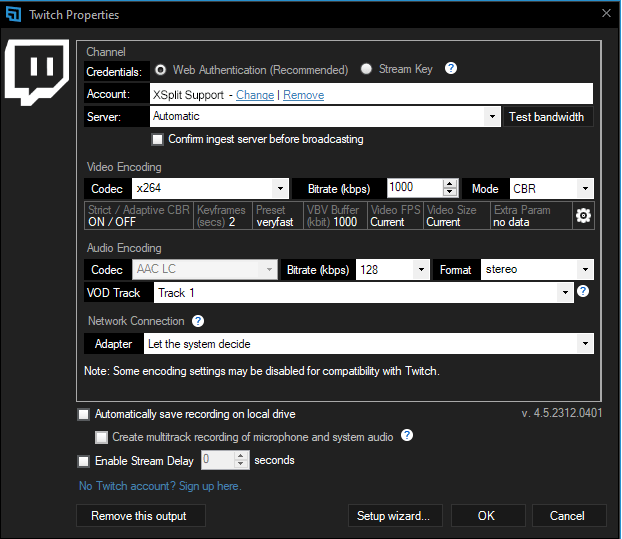Click Extra Param no data cell

[x=532, y=216]
